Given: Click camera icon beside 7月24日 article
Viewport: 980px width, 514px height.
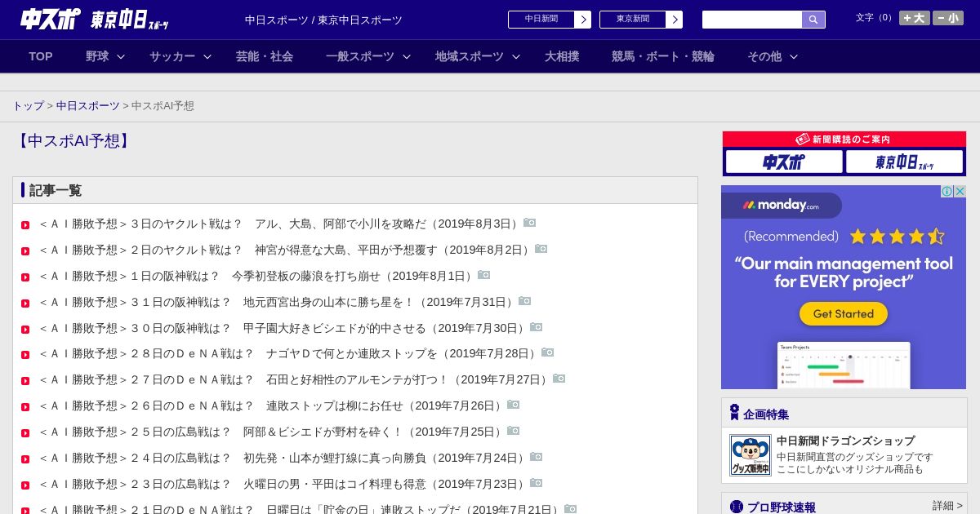Looking at the screenshot, I should (x=537, y=457).
